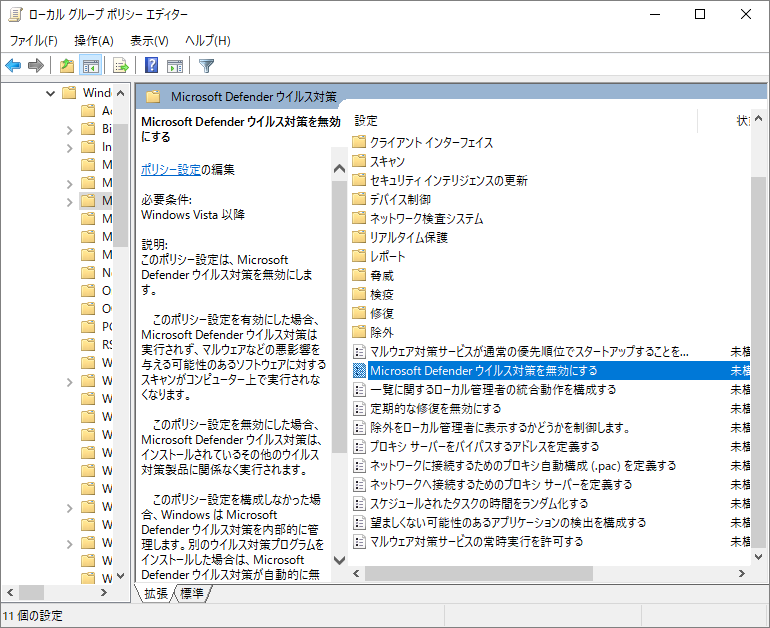The width and height of the screenshot is (770, 628).
Task: Click settings list horizontal scroll left arrow
Action: [357, 573]
